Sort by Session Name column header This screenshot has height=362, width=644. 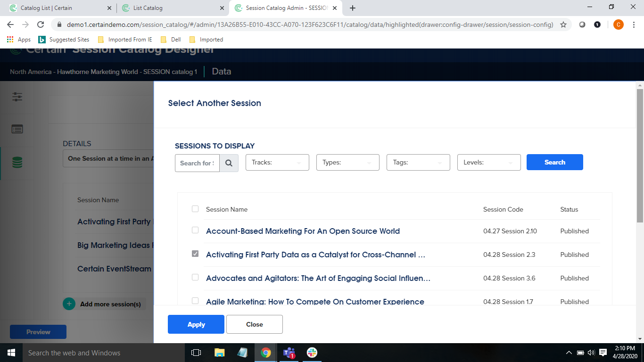pos(227,209)
